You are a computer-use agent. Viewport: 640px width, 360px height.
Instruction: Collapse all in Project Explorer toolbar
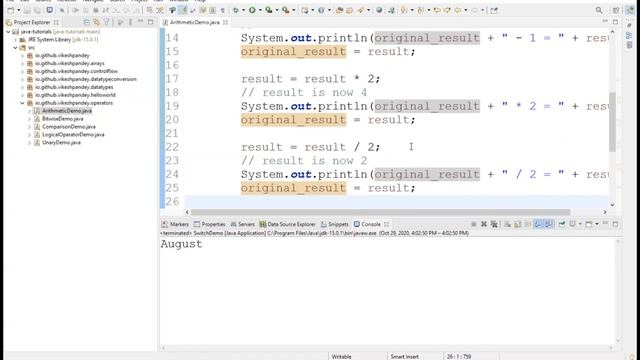86,22
